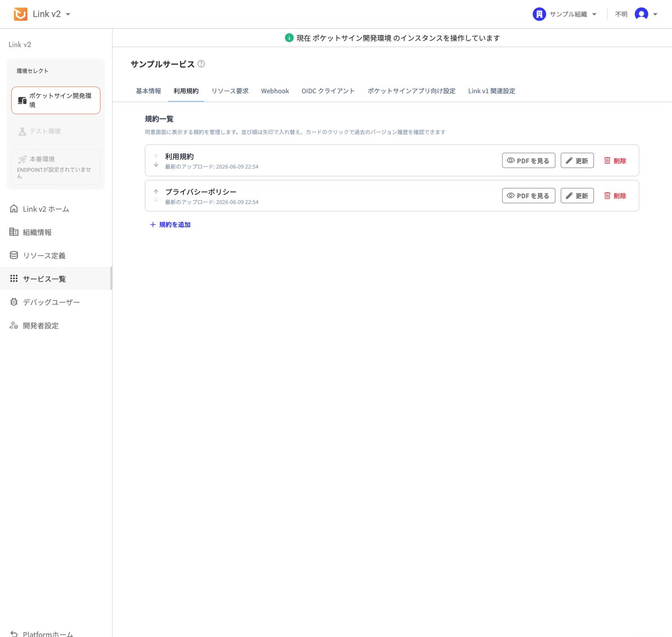Click the 規約一覧 heading

[x=159, y=119]
